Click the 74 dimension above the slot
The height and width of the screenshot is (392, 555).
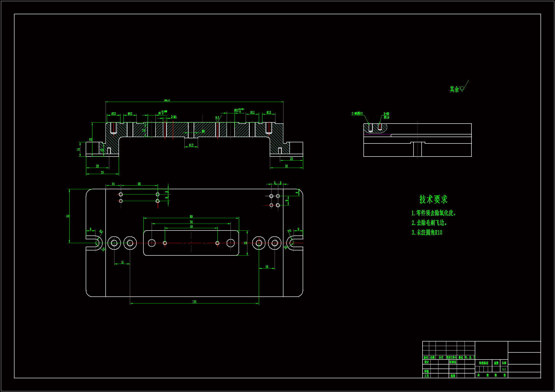point(191,222)
